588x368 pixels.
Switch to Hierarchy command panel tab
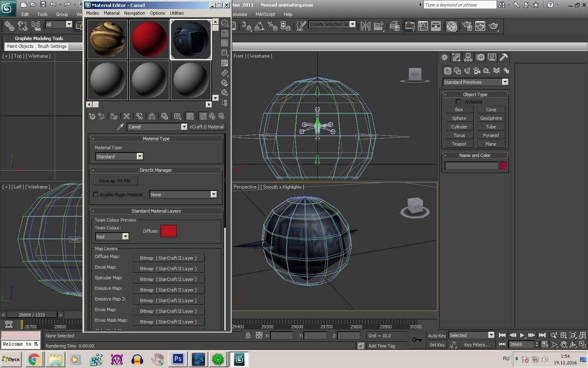[x=468, y=57]
